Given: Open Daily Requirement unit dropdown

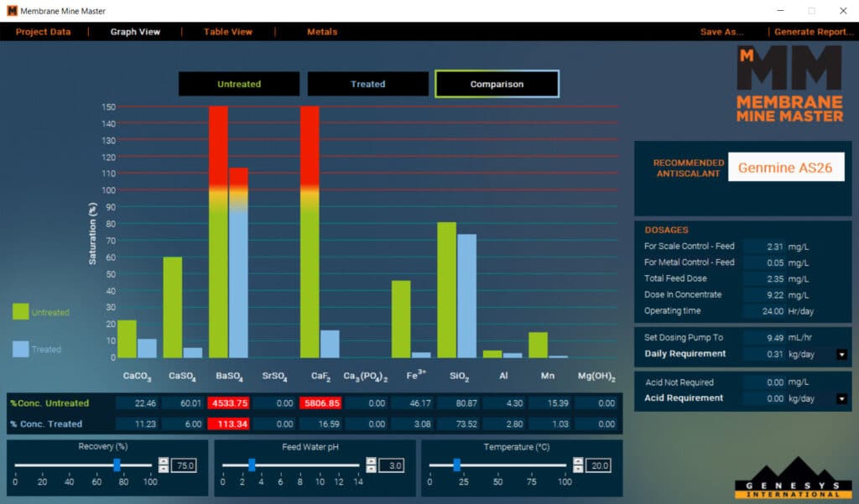Looking at the screenshot, I should tap(842, 355).
